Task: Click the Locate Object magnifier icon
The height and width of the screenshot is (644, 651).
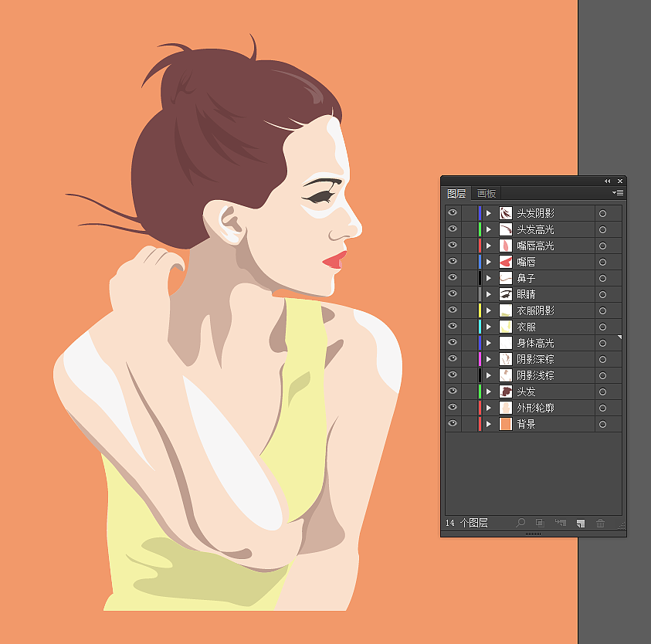Action: coord(520,523)
